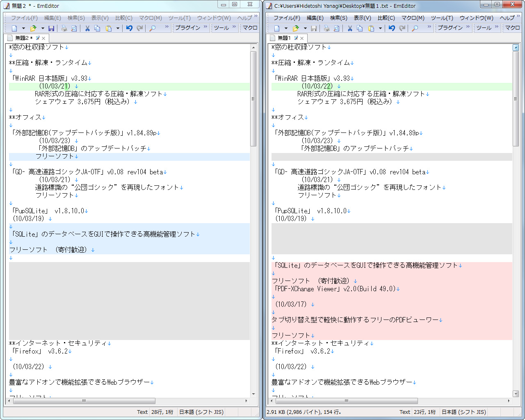Click Cut scissors icon in left window
The height and width of the screenshot is (420, 525).
tap(87, 28)
